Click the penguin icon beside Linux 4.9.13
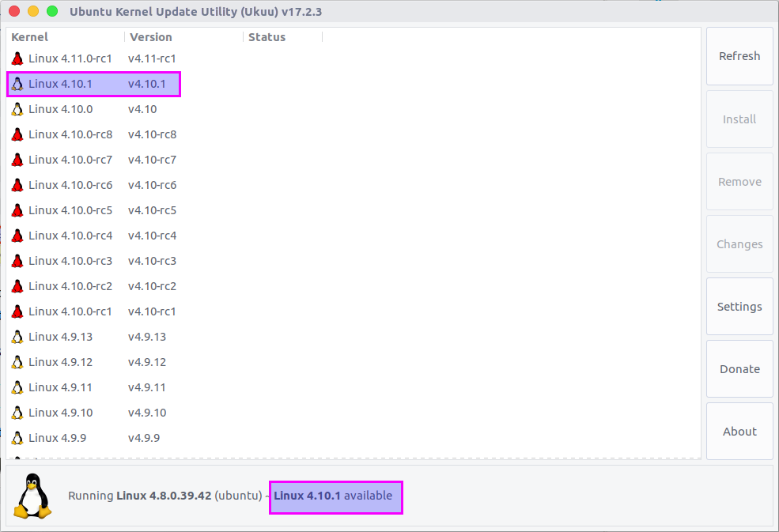The height and width of the screenshot is (532, 779). (17, 338)
